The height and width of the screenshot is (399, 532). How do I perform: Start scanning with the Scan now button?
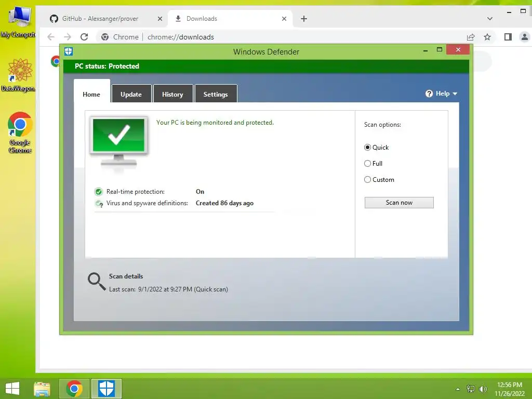click(x=399, y=203)
